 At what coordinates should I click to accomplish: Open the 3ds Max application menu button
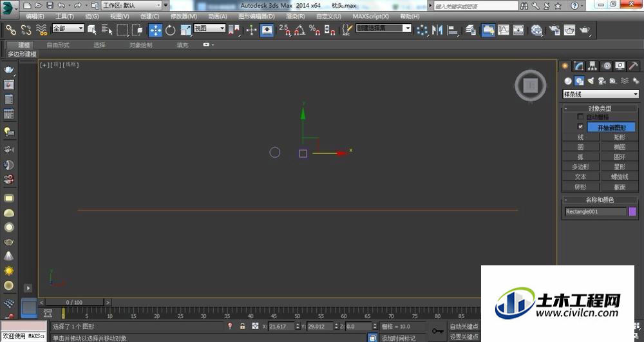coord(9,9)
